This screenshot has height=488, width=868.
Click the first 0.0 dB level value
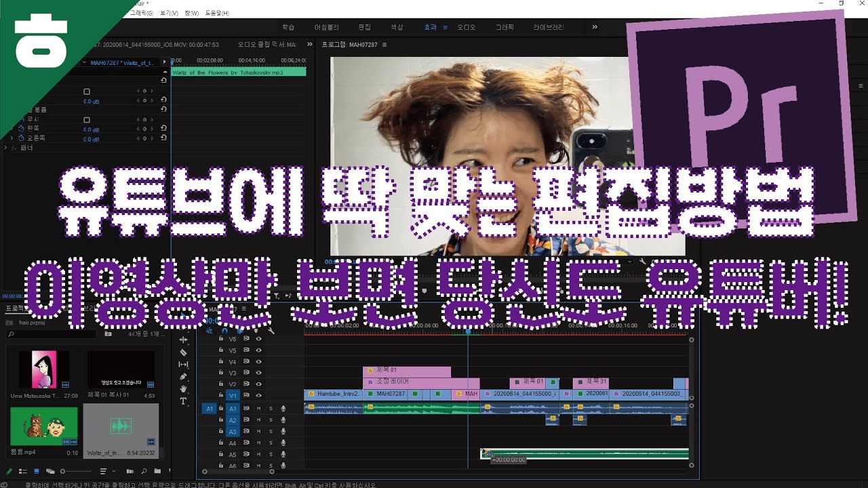[91, 101]
